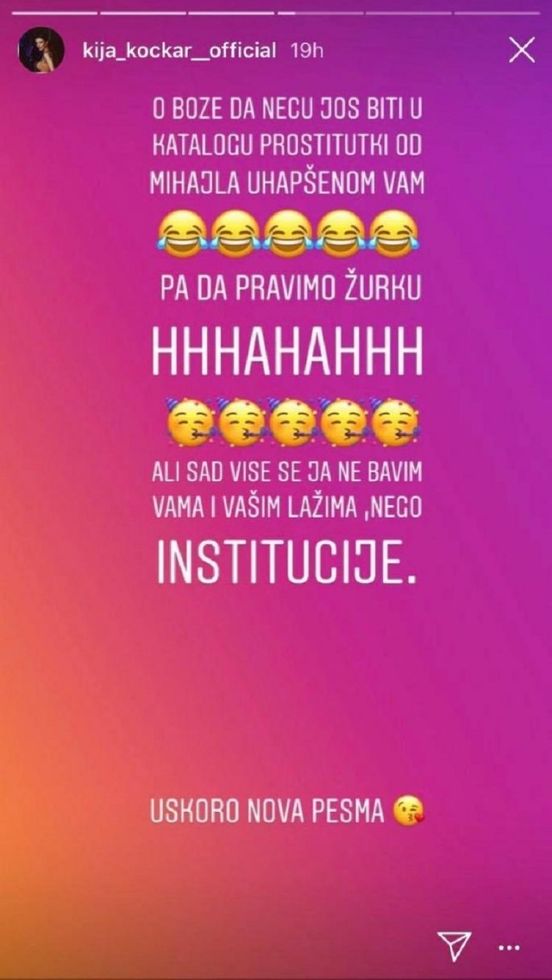Tap the USKORO NOVA PESMA text
This screenshot has height=980, width=552.
click(x=267, y=813)
